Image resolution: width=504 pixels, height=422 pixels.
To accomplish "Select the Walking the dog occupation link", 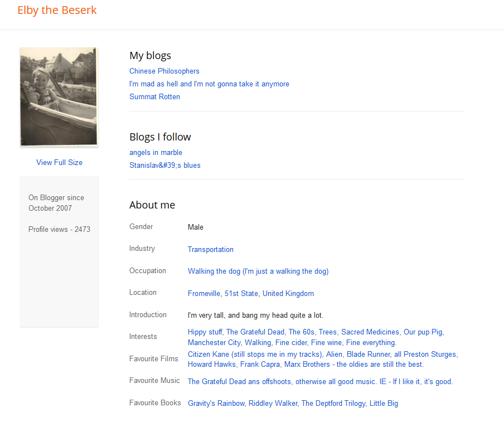I will pos(258,271).
